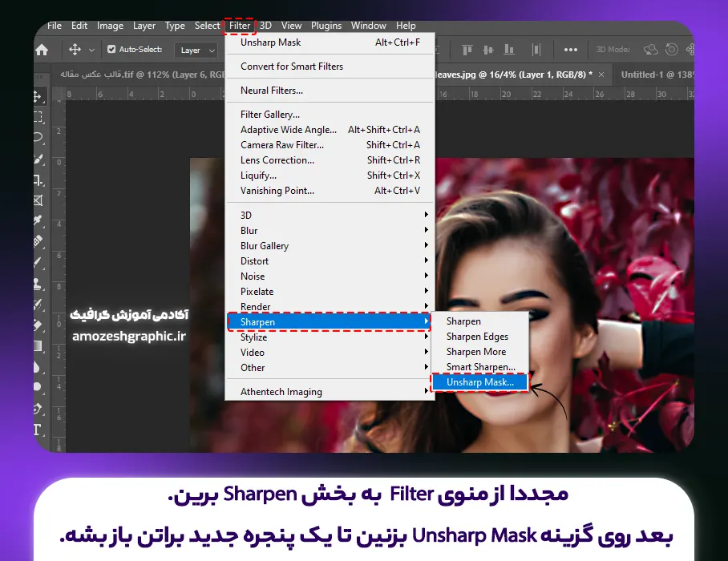The image size is (728, 561).
Task: Switch to the leaves.jpg document tab
Action: (515, 75)
